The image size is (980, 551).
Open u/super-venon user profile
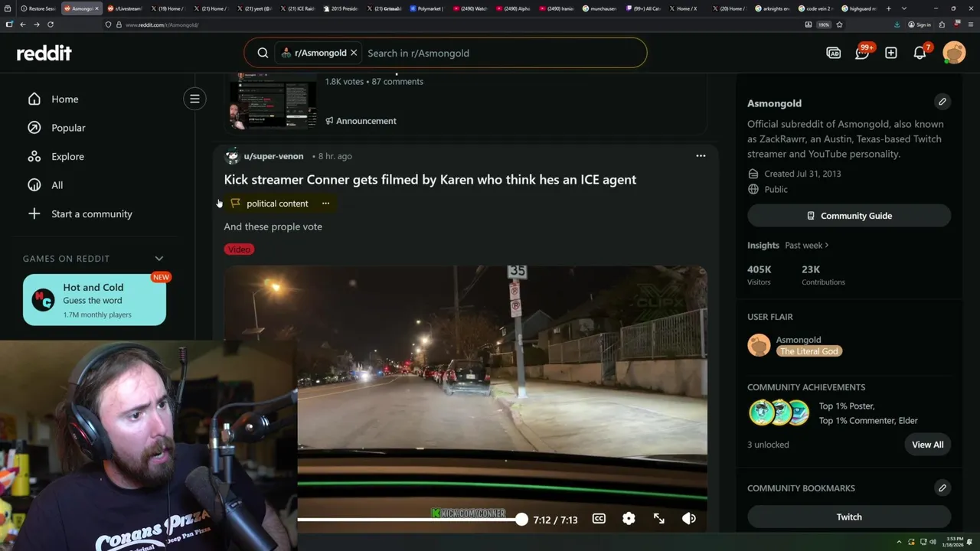point(273,156)
